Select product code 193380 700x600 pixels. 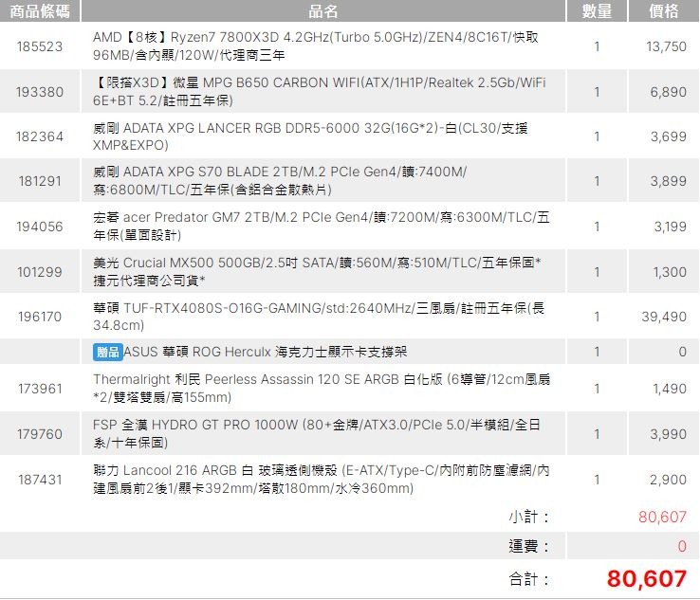pos(40,92)
